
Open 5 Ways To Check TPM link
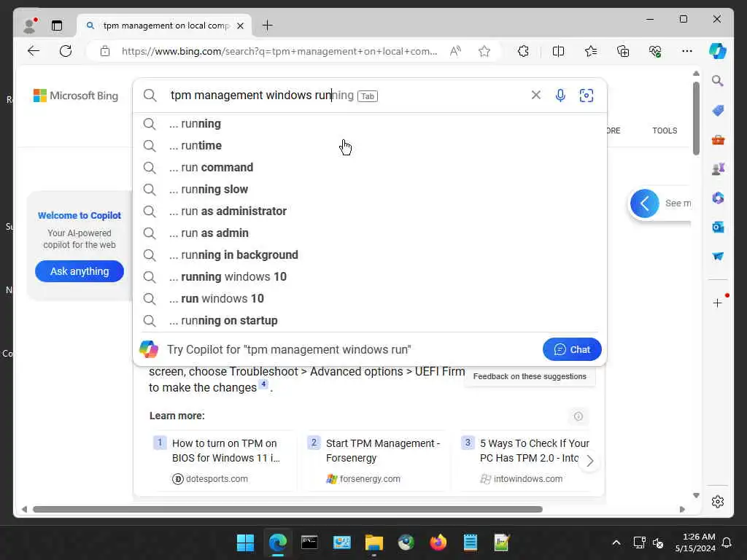coord(529,461)
